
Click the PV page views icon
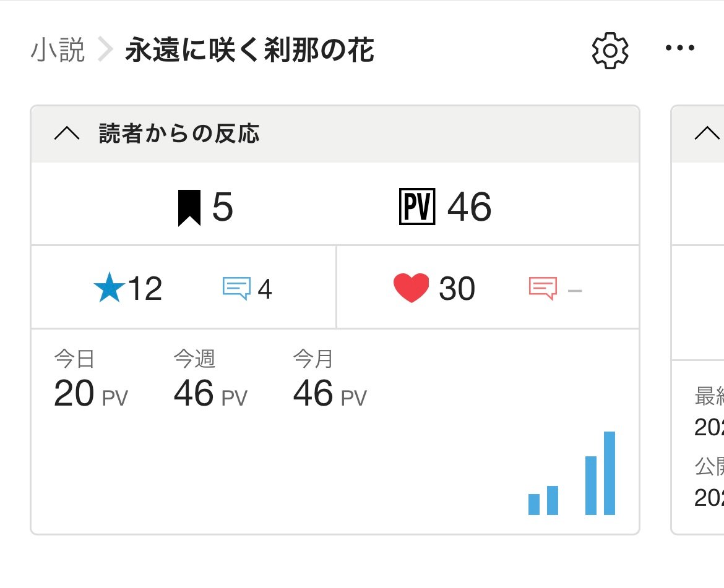(418, 207)
